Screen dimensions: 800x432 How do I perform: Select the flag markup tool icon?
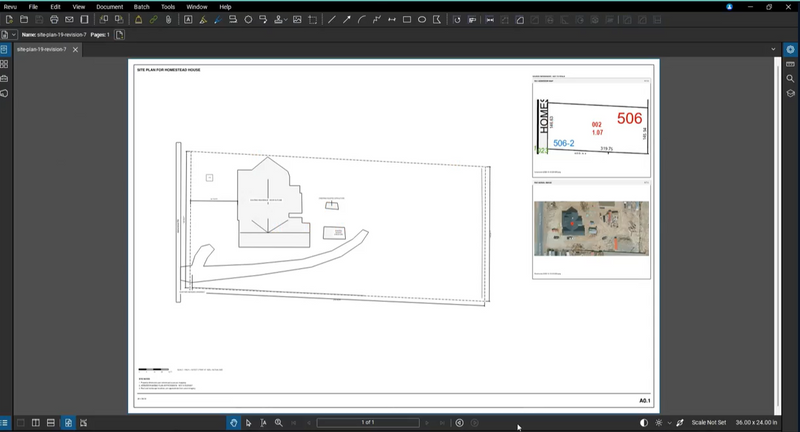tap(138, 20)
